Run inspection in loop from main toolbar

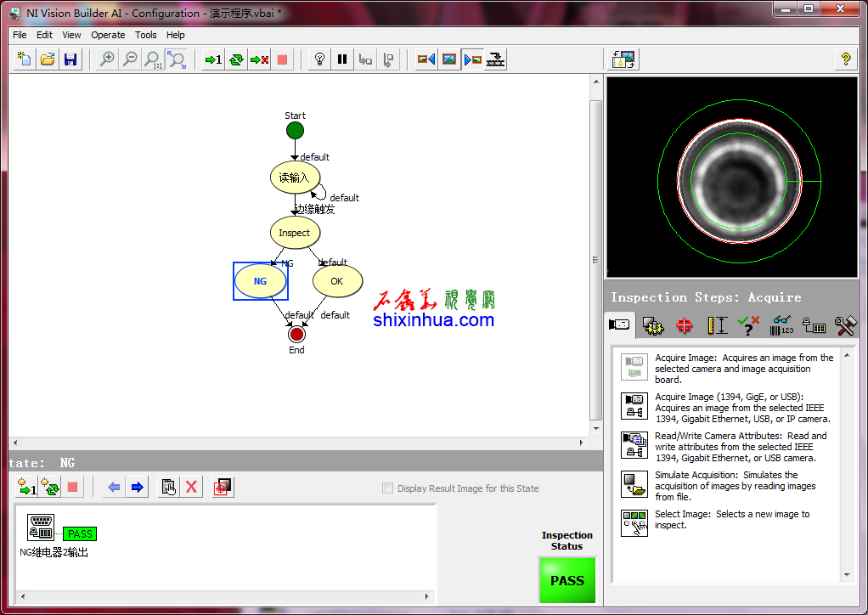pos(236,59)
